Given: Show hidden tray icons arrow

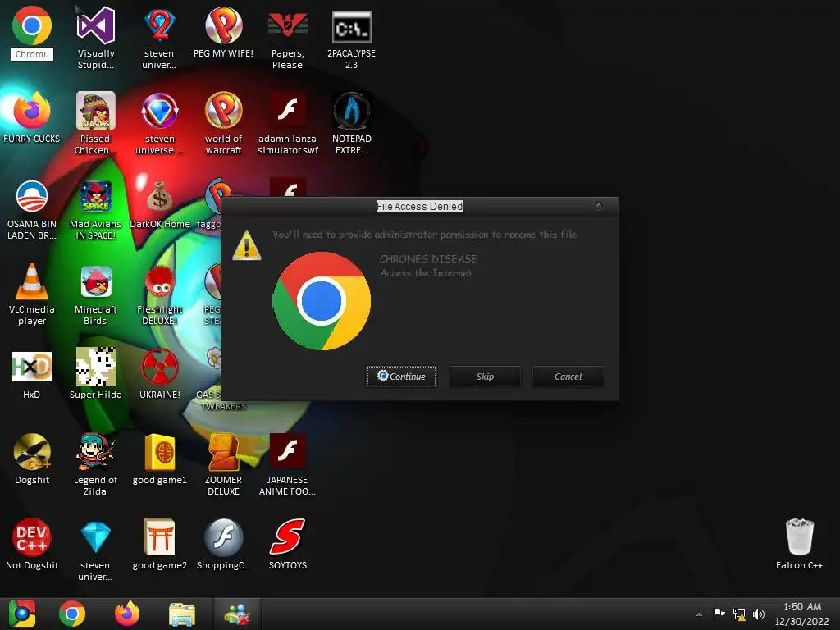Looking at the screenshot, I should coord(699,614).
